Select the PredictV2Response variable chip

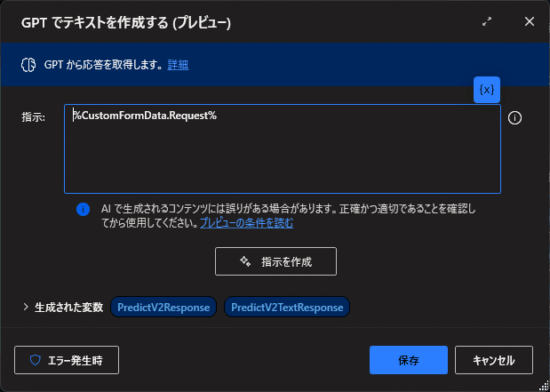click(x=163, y=308)
